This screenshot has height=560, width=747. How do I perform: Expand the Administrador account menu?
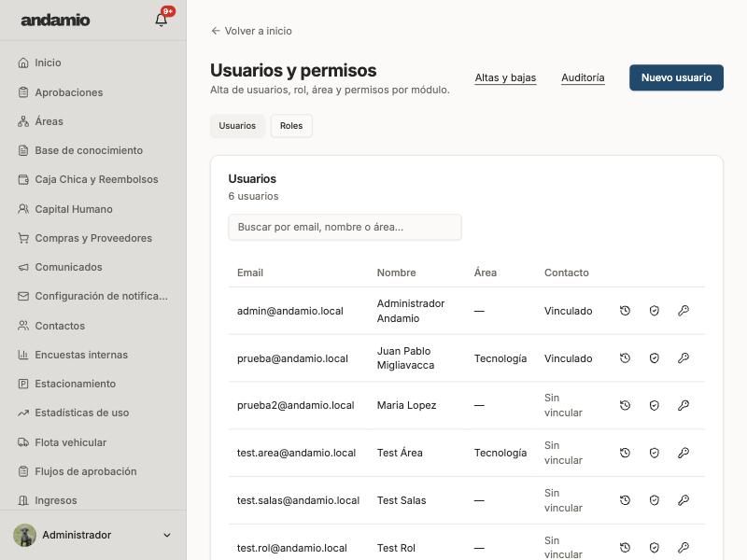point(92,535)
